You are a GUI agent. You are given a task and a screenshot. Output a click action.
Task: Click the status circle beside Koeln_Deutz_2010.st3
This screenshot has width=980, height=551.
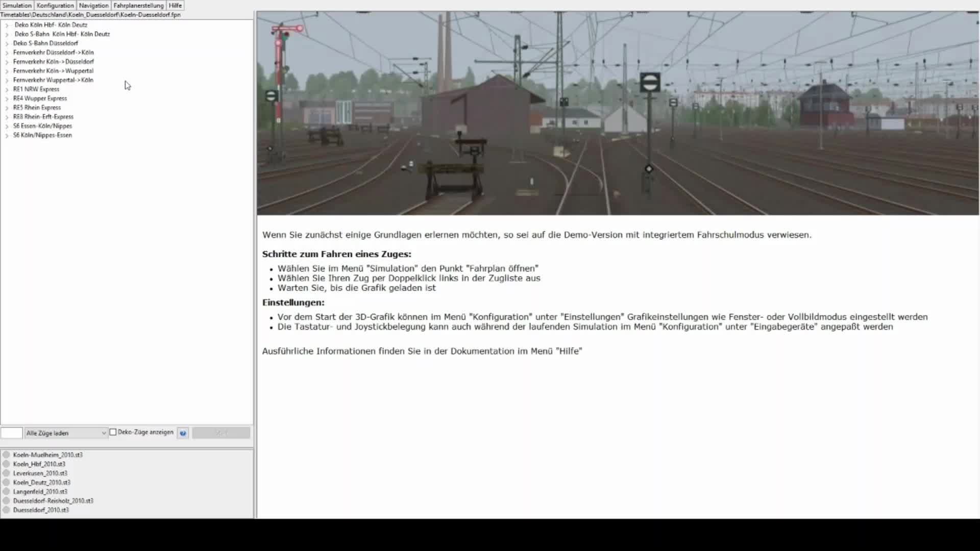tap(6, 482)
